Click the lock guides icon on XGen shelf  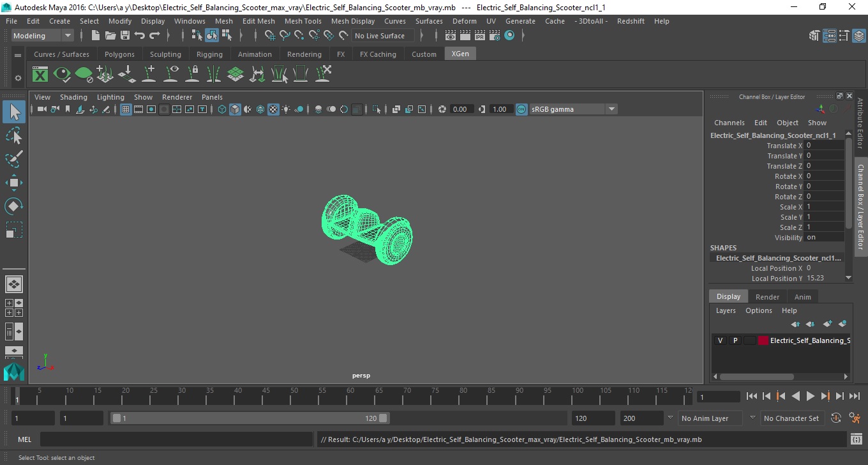pyautogui.click(x=192, y=75)
